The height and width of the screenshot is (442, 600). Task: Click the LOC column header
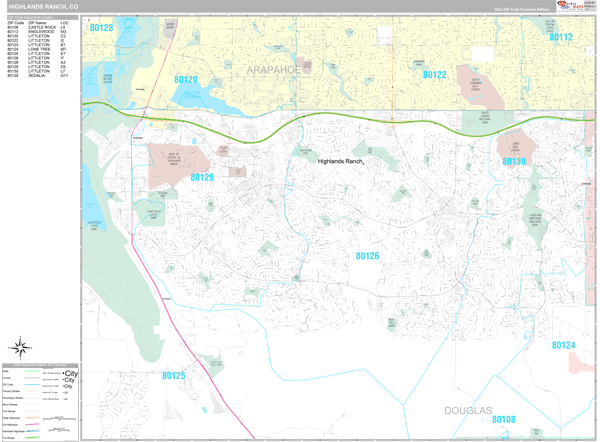click(64, 23)
